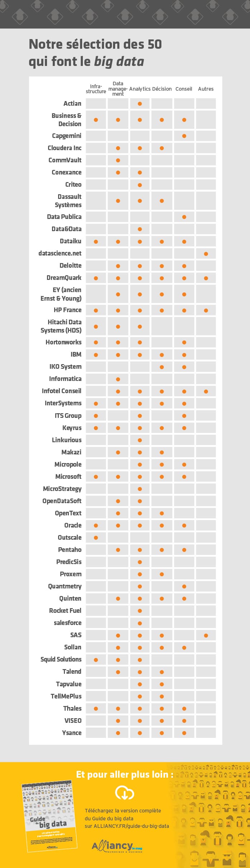The image size is (250, 868).
Task: Click the Hortonworks company name
Action: tap(63, 342)
